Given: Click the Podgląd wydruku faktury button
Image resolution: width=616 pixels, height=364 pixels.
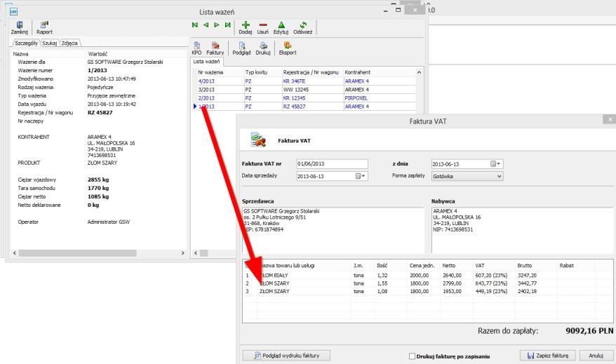Looking at the screenshot, I should (286, 356).
